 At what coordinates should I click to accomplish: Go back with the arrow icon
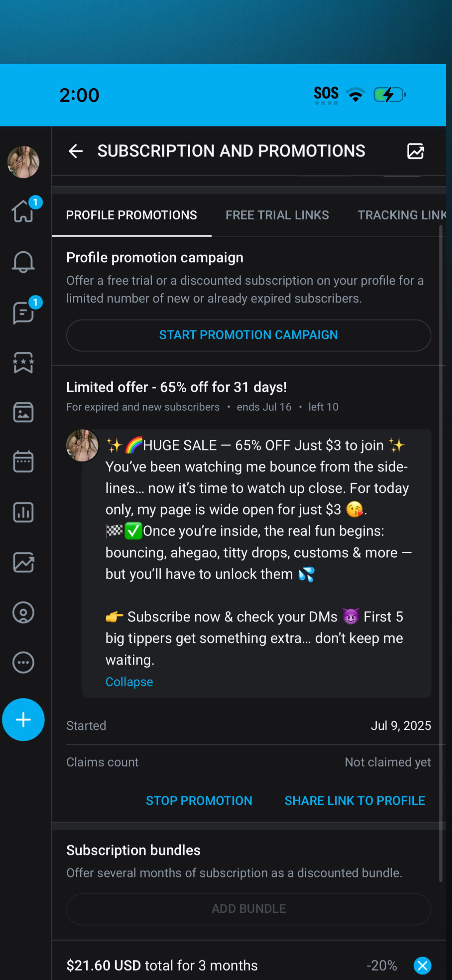click(75, 151)
